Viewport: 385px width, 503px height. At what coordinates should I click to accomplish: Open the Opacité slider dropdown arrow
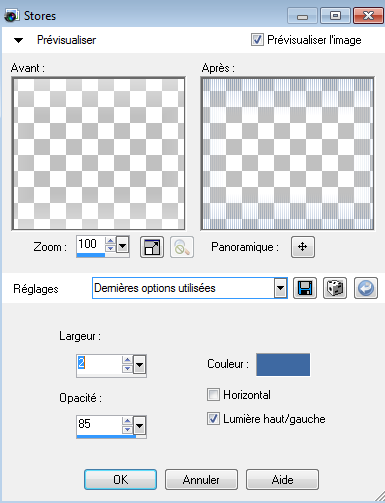tap(140, 426)
